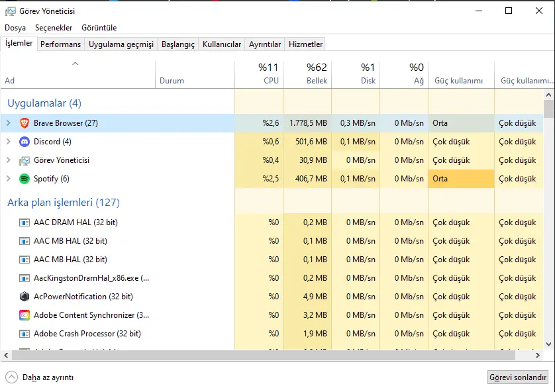Screen dimensions: 555x392
Task: Sort by the Disk column header
Action: pyautogui.click(x=356, y=74)
